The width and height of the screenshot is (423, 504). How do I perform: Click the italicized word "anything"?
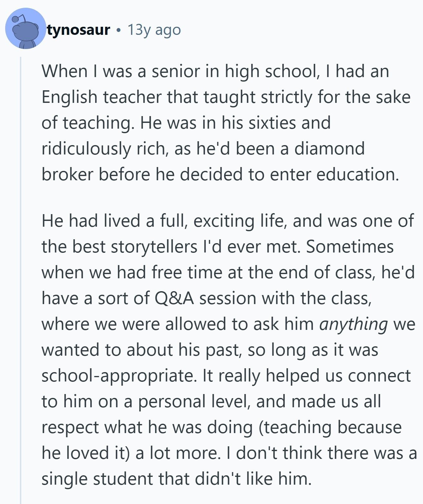[x=353, y=324]
